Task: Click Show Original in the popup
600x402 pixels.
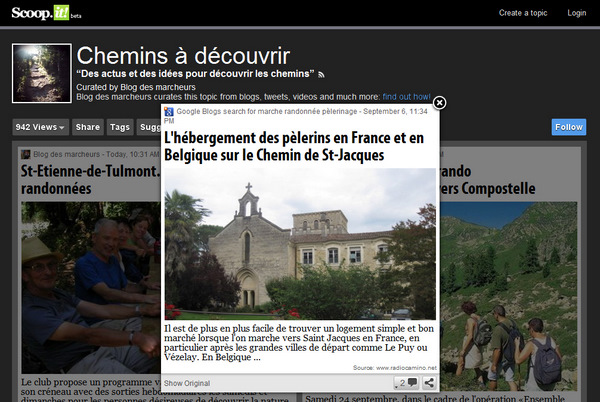Action: coord(187,383)
